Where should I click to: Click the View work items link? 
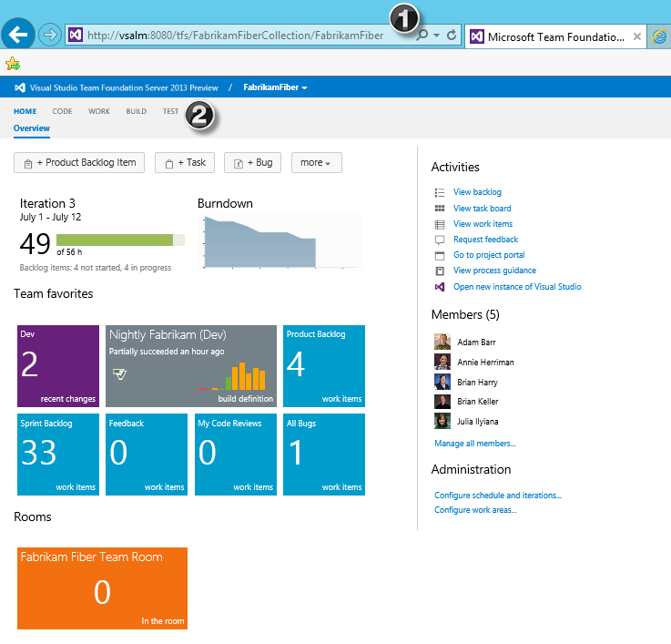coord(483,224)
